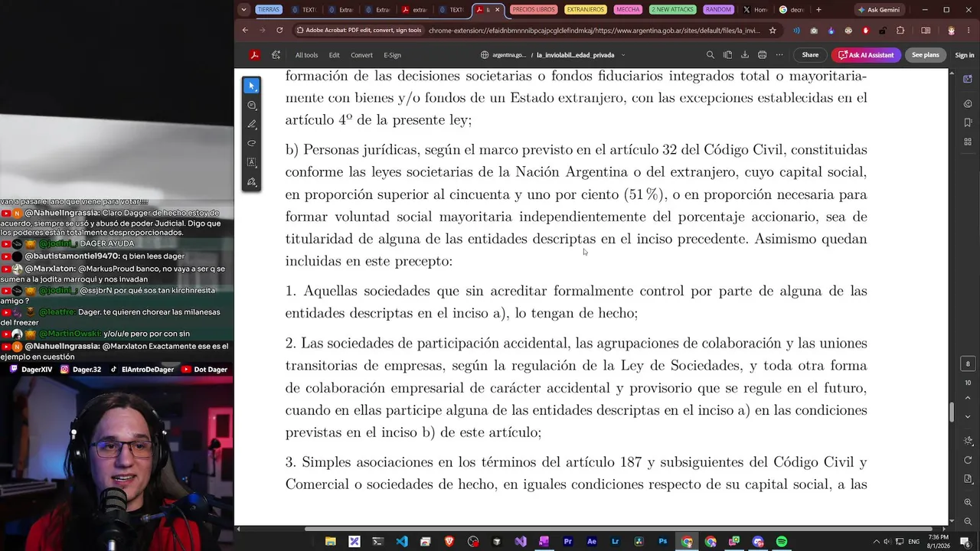Open the All tools menu

(306, 55)
